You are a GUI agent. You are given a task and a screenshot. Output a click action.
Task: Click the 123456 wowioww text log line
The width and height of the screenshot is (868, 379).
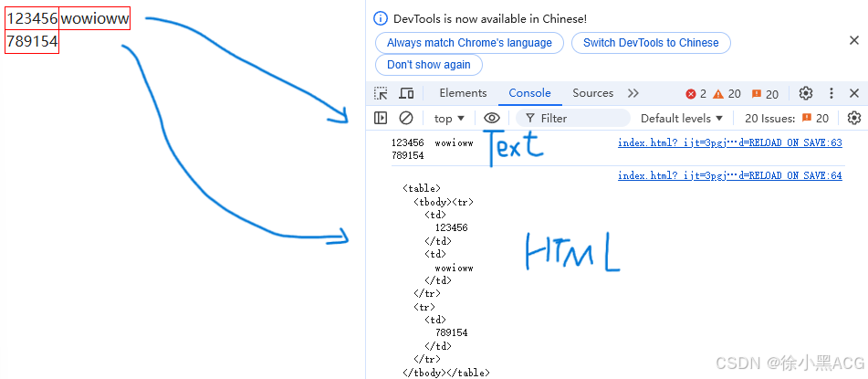click(x=433, y=143)
